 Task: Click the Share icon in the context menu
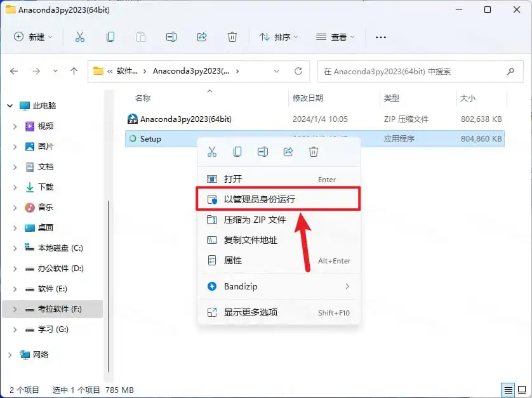coord(288,152)
